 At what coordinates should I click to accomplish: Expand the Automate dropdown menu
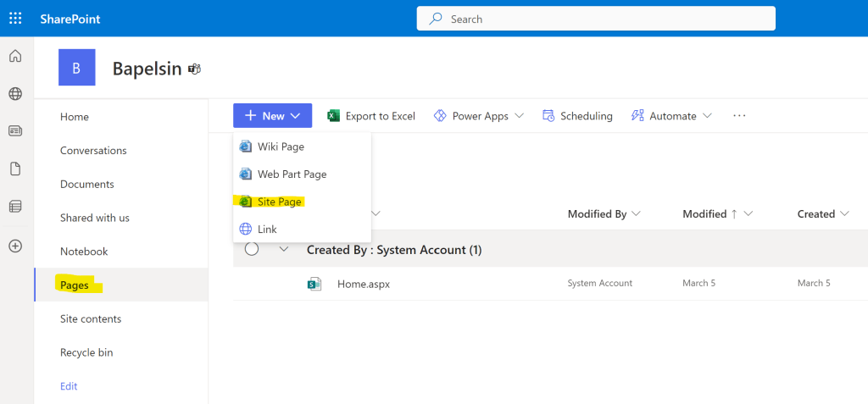click(672, 116)
